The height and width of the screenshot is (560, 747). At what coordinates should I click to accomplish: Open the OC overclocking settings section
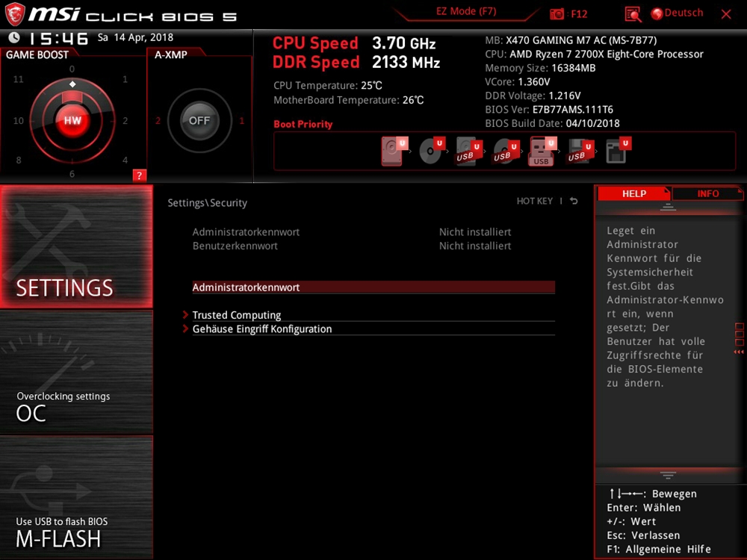tap(77, 373)
